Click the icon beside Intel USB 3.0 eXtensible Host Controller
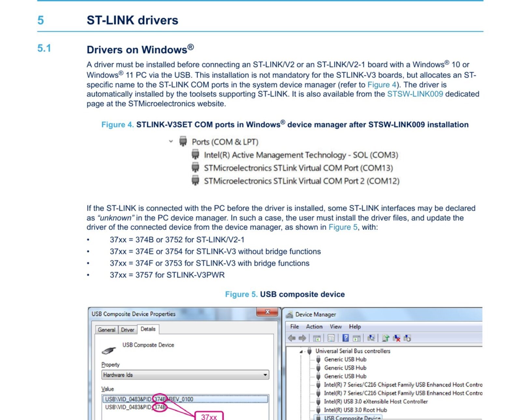Viewport: 521px width, 420px height. [318, 401]
